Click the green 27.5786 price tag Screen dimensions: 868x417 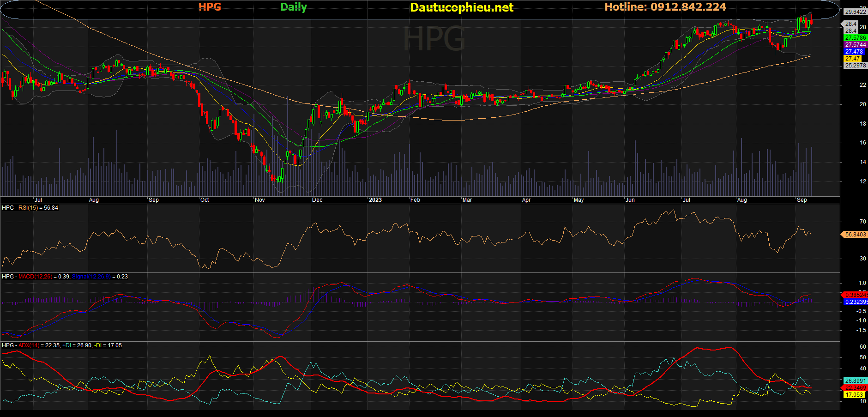(855, 38)
